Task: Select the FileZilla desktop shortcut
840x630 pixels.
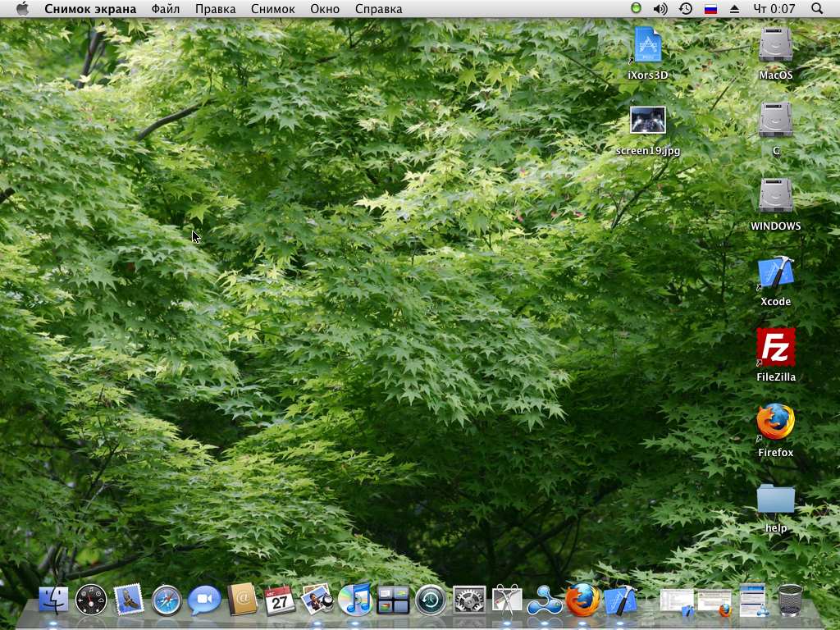Action: click(x=775, y=348)
